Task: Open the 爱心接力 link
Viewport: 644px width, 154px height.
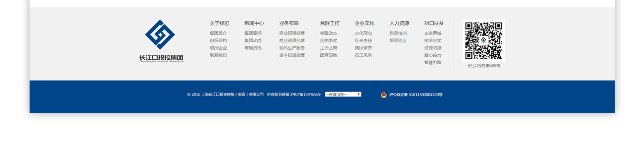Action: [x=433, y=55]
